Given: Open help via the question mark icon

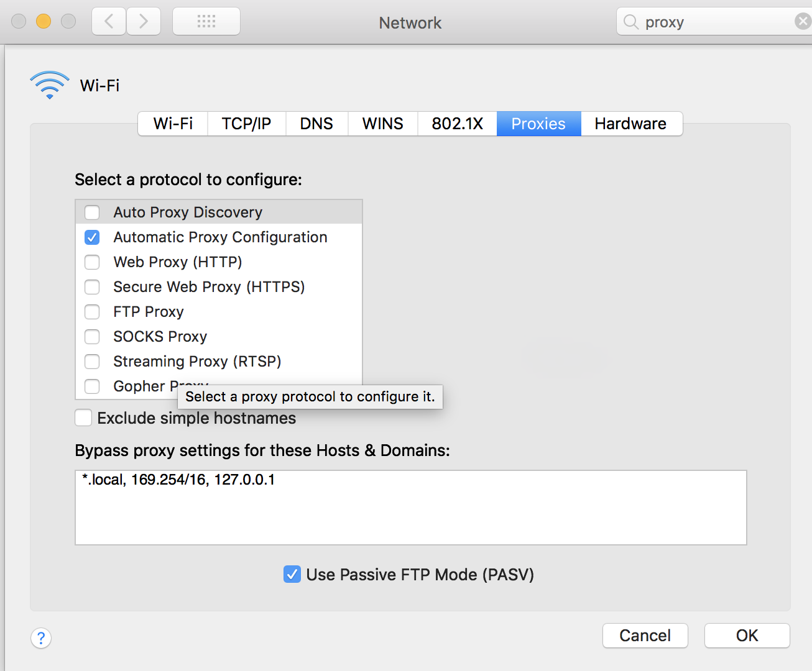Looking at the screenshot, I should 40,638.
